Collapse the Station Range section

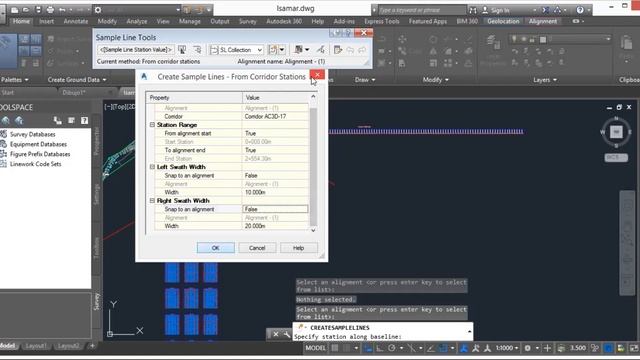(x=152, y=125)
